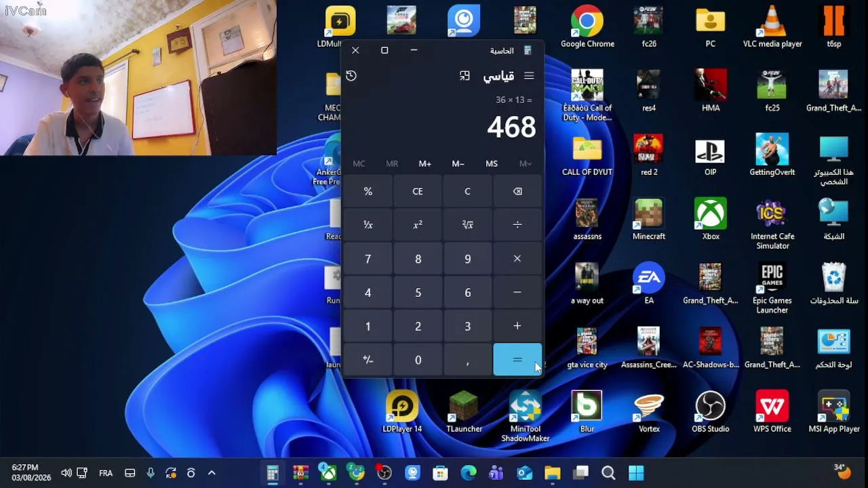The width and height of the screenshot is (868, 488).
Task: Open Microsoft Edge from the taskbar
Action: (x=469, y=473)
